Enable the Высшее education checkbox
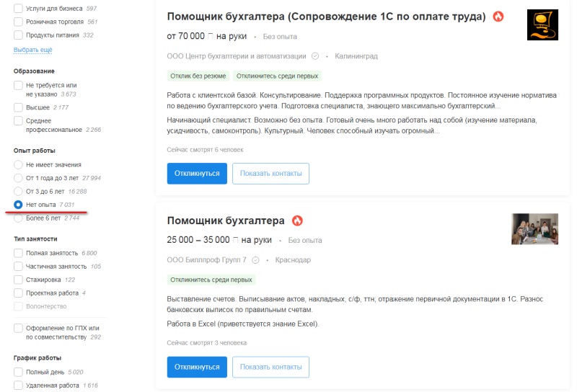This screenshot has height=392, width=577. 18,107
